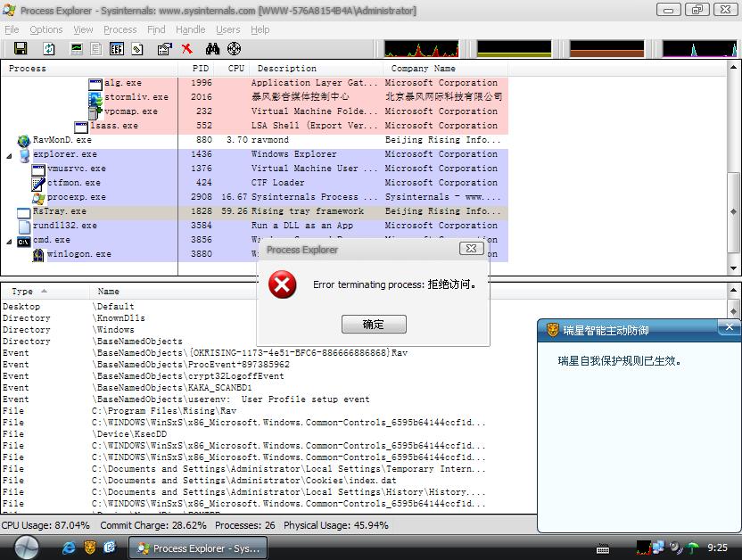Sort handles by Name column header
Viewport: 742px width, 560px height.
tap(109, 292)
